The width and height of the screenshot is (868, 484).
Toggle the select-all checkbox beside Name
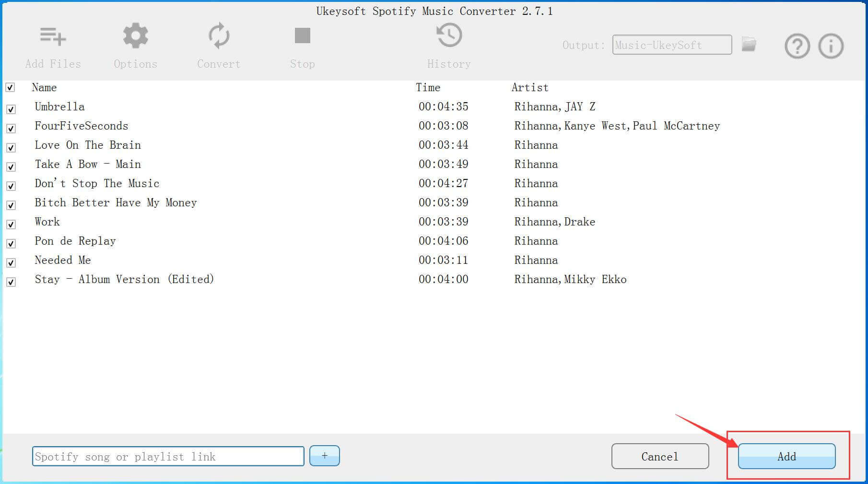10,87
